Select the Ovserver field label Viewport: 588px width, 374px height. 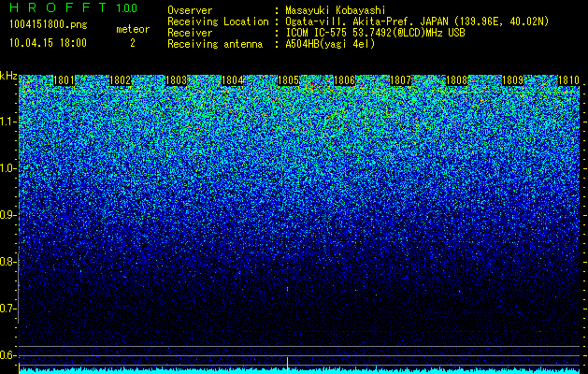click(190, 10)
